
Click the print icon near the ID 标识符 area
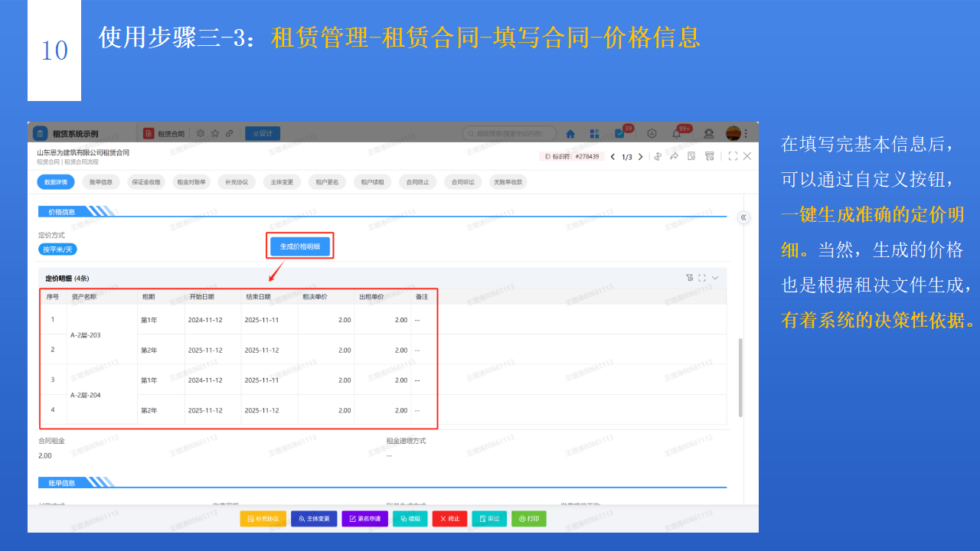click(x=710, y=156)
